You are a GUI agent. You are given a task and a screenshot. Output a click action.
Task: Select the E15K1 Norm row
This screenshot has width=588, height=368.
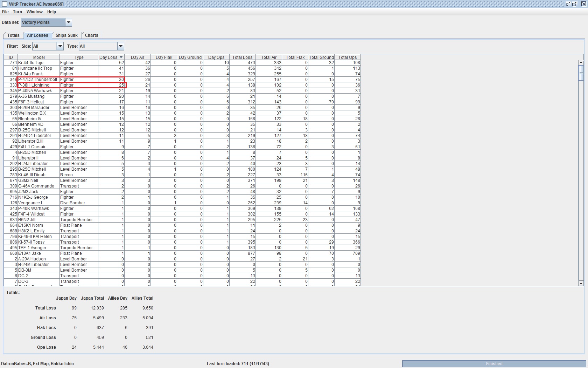click(x=182, y=225)
